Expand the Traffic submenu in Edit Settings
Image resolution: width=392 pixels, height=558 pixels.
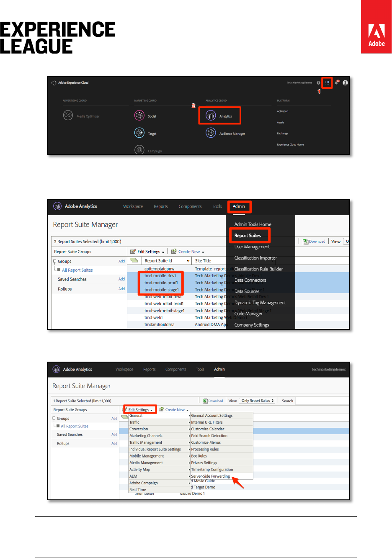point(159,422)
